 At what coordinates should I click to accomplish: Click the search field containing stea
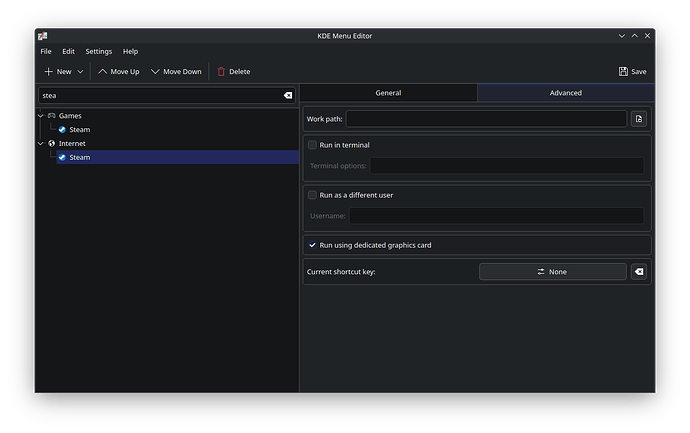tap(167, 95)
